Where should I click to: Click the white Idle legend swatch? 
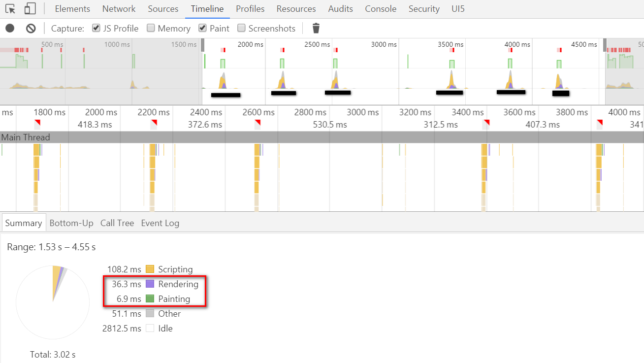click(x=150, y=329)
